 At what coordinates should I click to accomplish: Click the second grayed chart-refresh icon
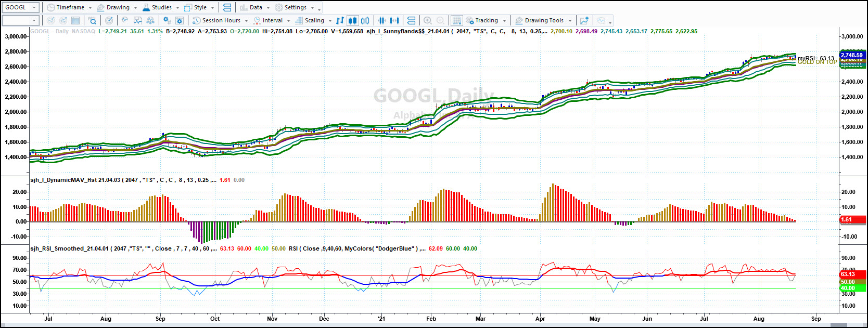[63, 20]
